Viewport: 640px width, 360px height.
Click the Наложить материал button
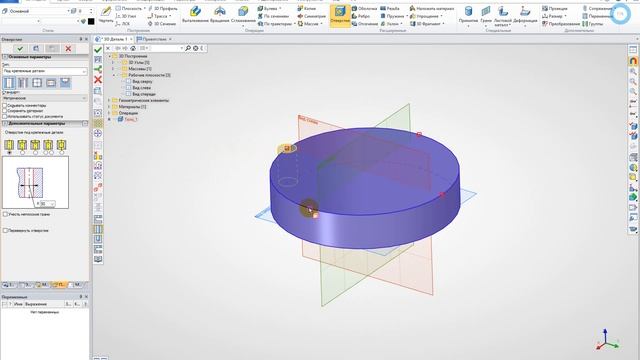(431, 8)
